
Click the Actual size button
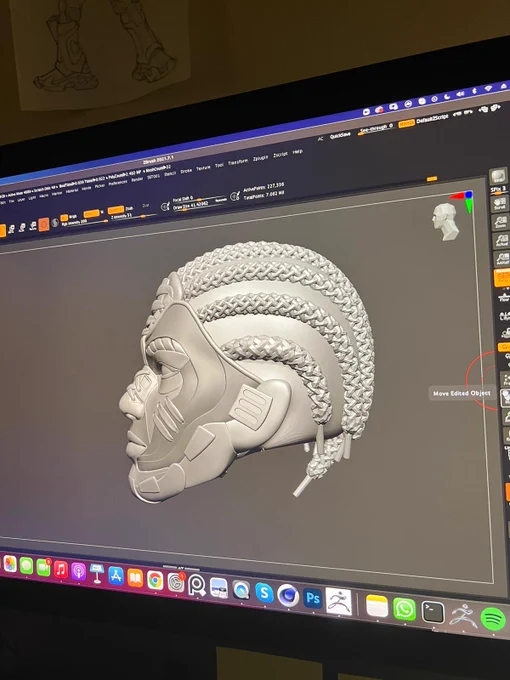(x=501, y=240)
